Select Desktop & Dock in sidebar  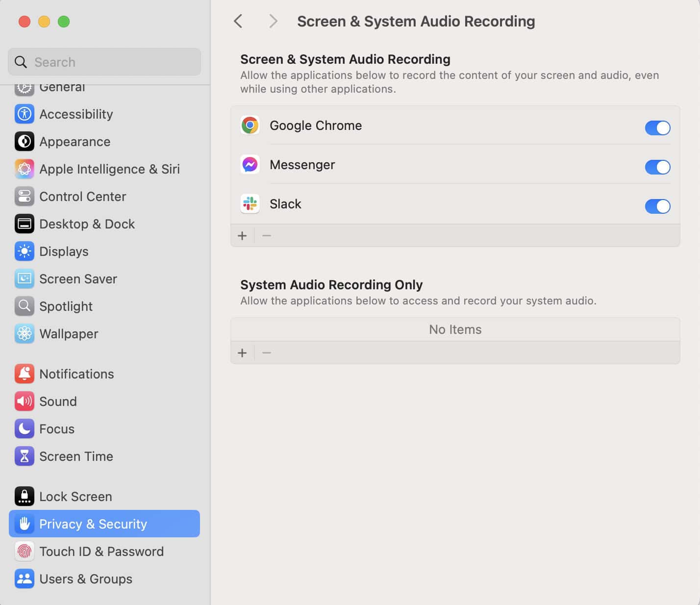[87, 224]
